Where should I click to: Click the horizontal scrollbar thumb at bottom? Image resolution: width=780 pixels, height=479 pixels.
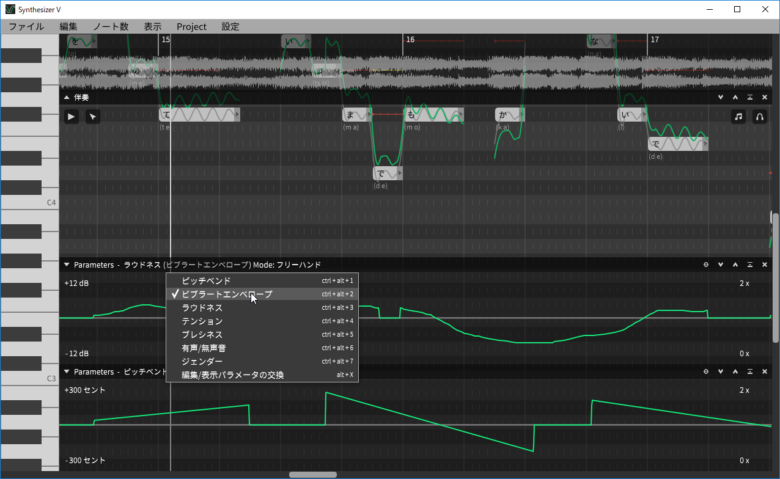click(x=313, y=475)
